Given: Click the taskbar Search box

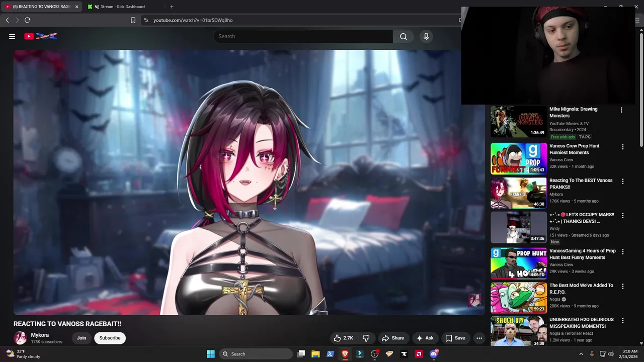Looking at the screenshot, I should tap(256, 354).
